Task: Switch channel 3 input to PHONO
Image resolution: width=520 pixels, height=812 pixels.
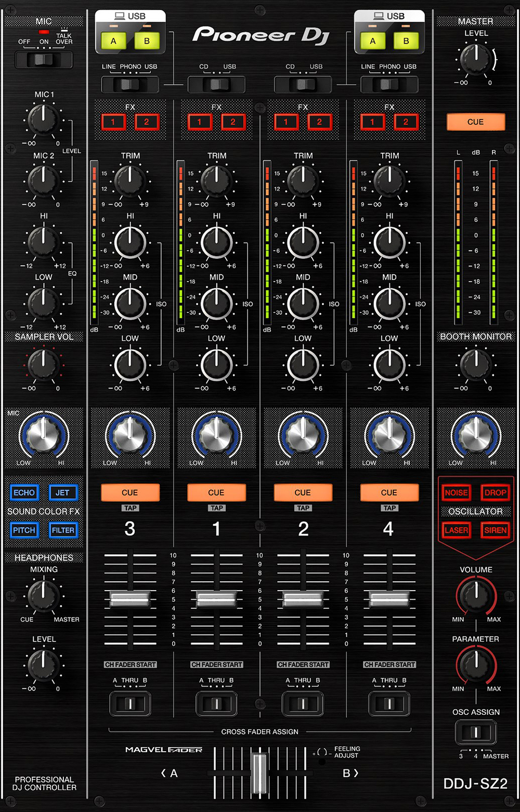Action: pos(129,84)
